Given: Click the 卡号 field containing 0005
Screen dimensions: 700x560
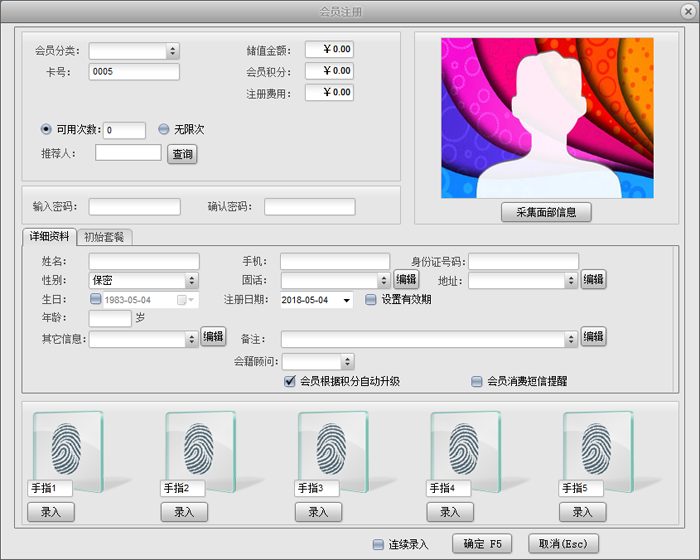Looking at the screenshot, I should click(134, 72).
